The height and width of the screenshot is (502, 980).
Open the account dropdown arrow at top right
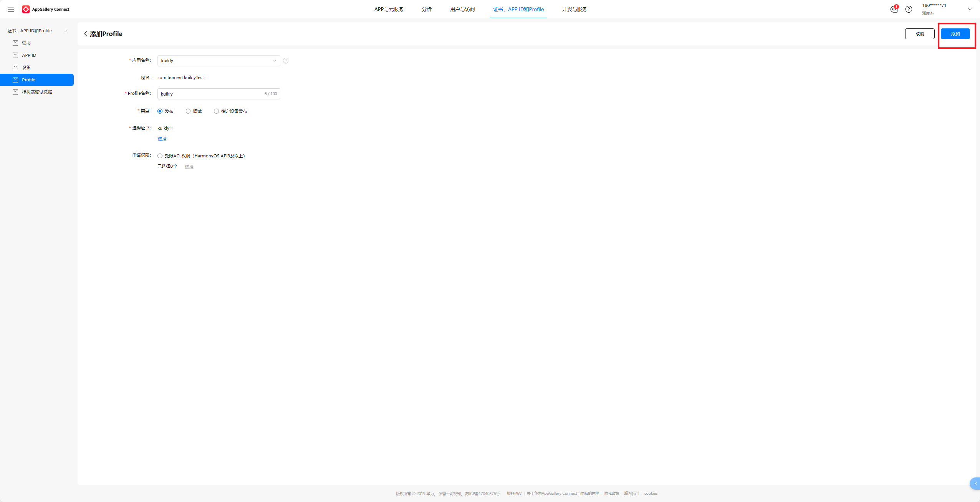pos(970,9)
